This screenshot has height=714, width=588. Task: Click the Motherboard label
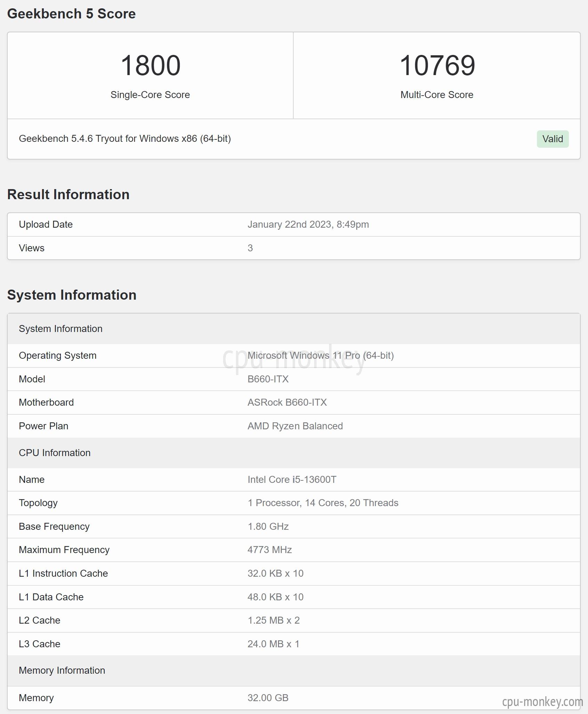(46, 403)
